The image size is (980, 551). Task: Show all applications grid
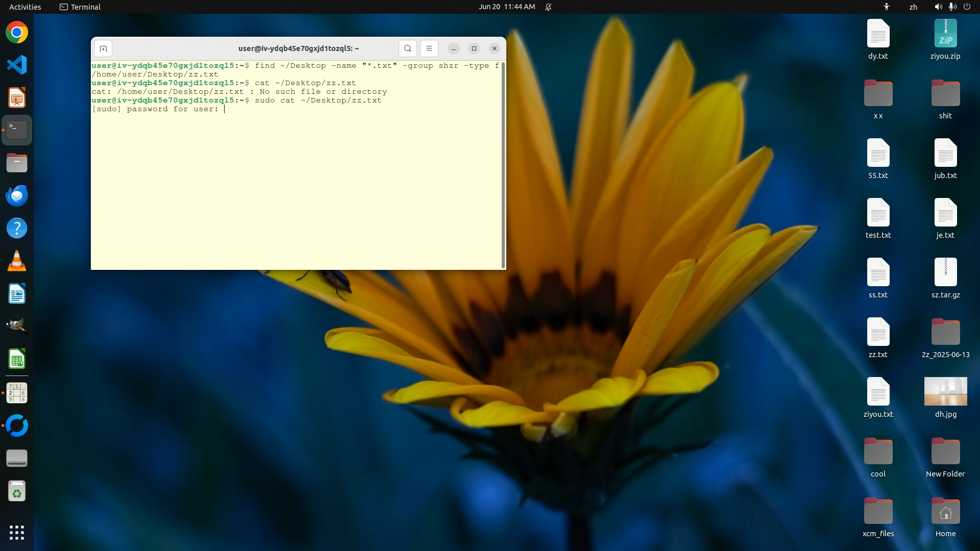coord(17,533)
